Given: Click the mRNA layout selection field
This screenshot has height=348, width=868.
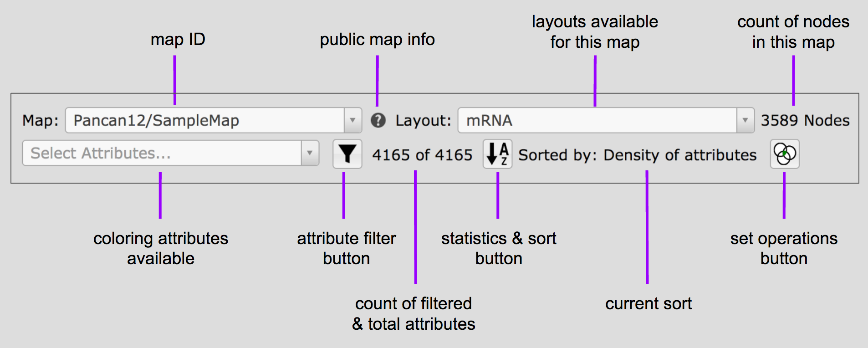Looking at the screenshot, I should pos(597,120).
